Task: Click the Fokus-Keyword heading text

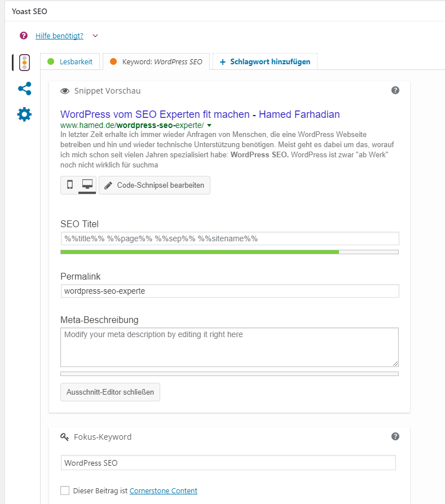Action: (x=103, y=437)
